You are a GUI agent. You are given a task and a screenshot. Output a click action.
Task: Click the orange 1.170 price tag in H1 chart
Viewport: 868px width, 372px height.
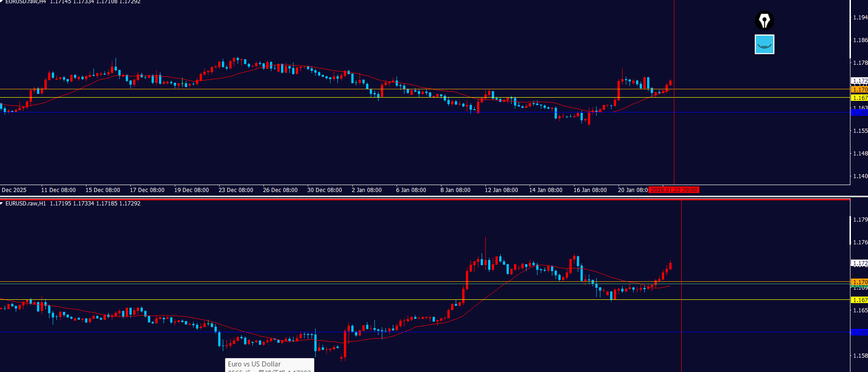click(x=859, y=282)
